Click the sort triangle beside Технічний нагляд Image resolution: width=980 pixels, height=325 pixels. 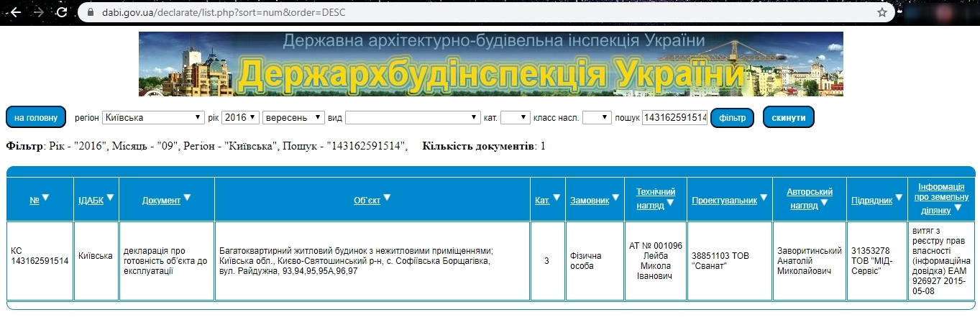coord(670,203)
